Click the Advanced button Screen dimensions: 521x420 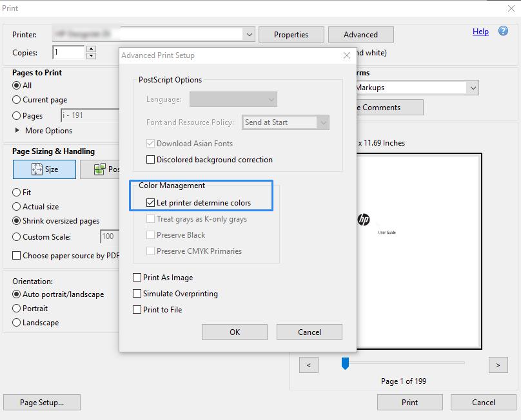(361, 35)
